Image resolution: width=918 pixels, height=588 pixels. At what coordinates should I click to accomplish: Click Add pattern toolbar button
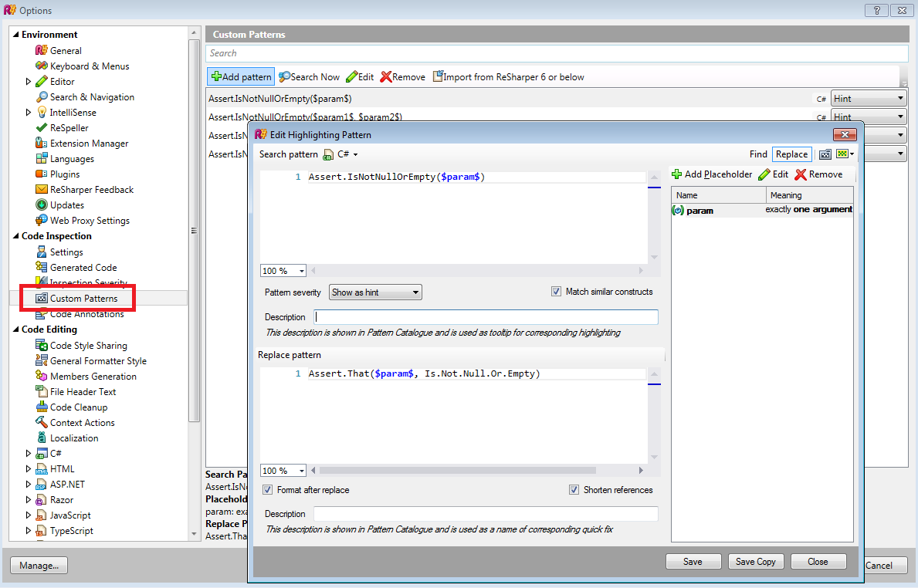point(241,76)
